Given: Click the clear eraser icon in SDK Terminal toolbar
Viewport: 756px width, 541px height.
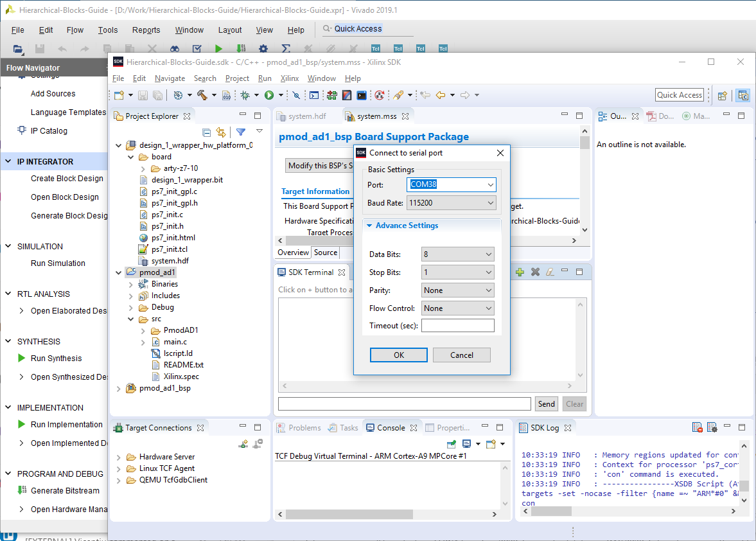Looking at the screenshot, I should pyautogui.click(x=550, y=272).
